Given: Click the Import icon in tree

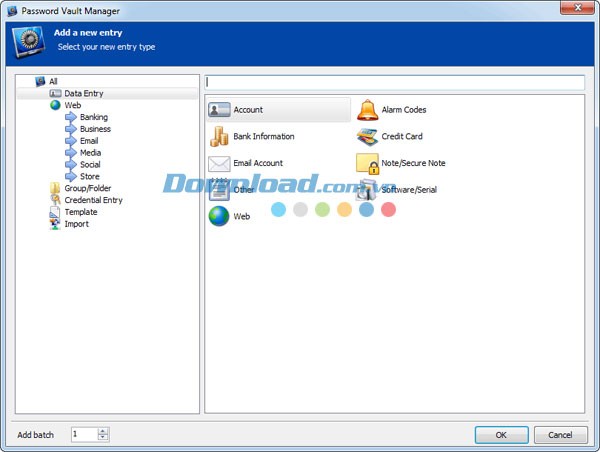Looking at the screenshot, I should 55,224.
